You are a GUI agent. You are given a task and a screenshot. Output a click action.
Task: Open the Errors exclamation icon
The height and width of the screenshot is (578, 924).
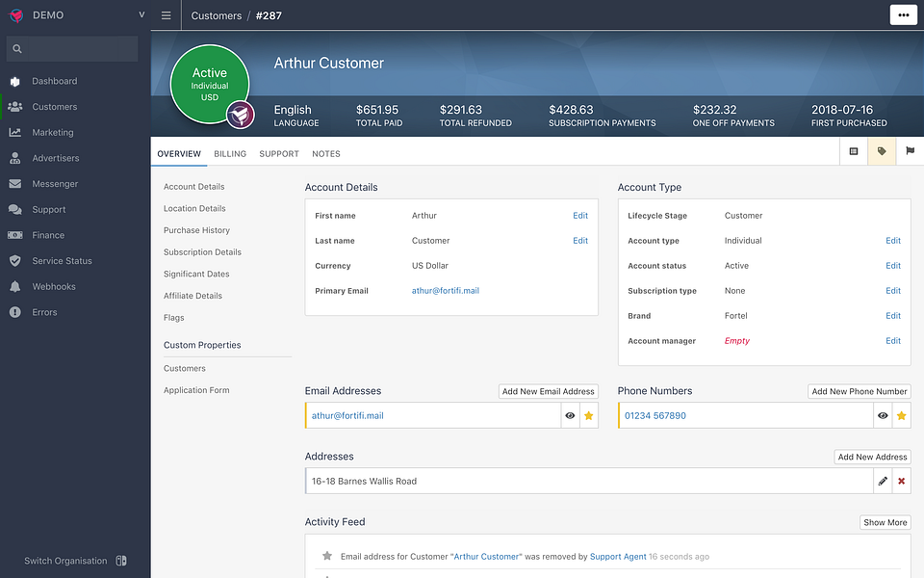tap(15, 312)
